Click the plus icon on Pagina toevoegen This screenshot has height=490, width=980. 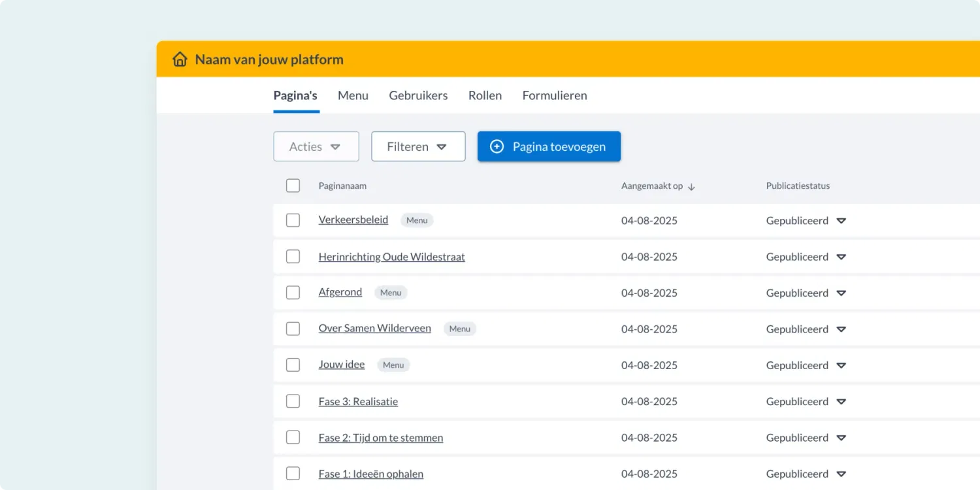coord(497,146)
